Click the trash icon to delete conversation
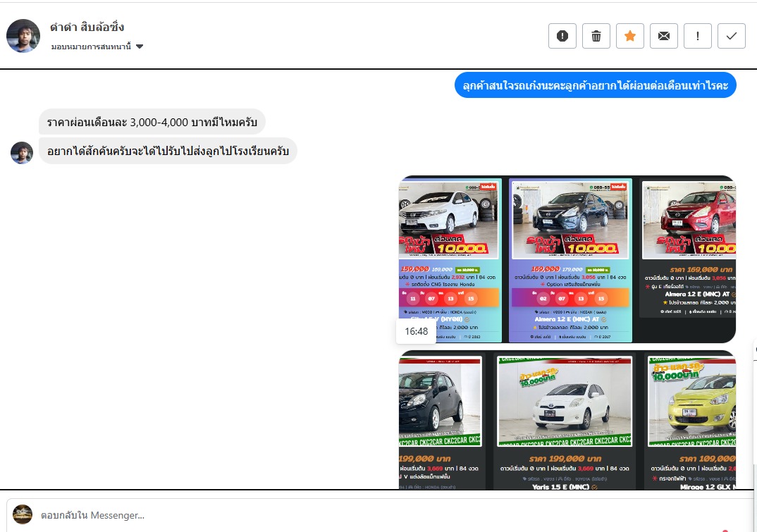The width and height of the screenshot is (757, 532). click(x=596, y=36)
